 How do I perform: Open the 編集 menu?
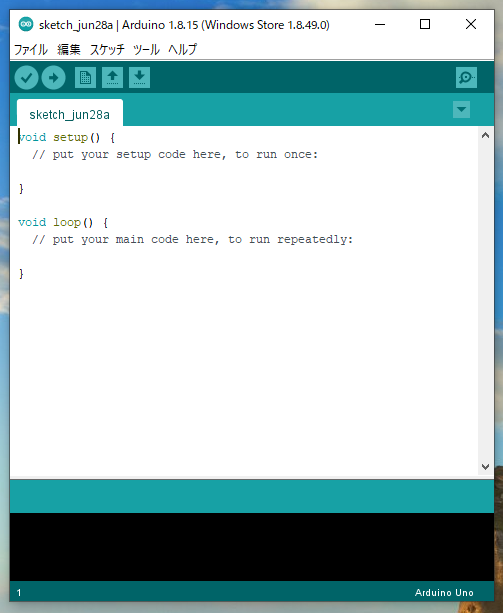(69, 50)
